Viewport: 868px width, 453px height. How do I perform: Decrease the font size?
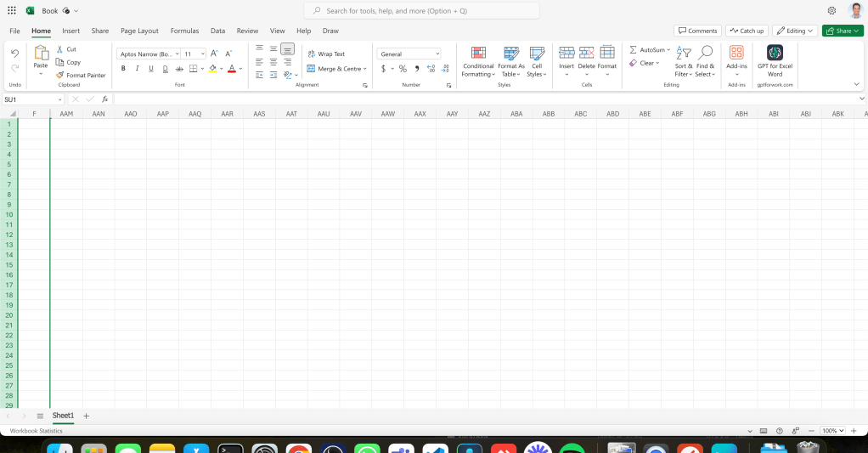coord(228,54)
